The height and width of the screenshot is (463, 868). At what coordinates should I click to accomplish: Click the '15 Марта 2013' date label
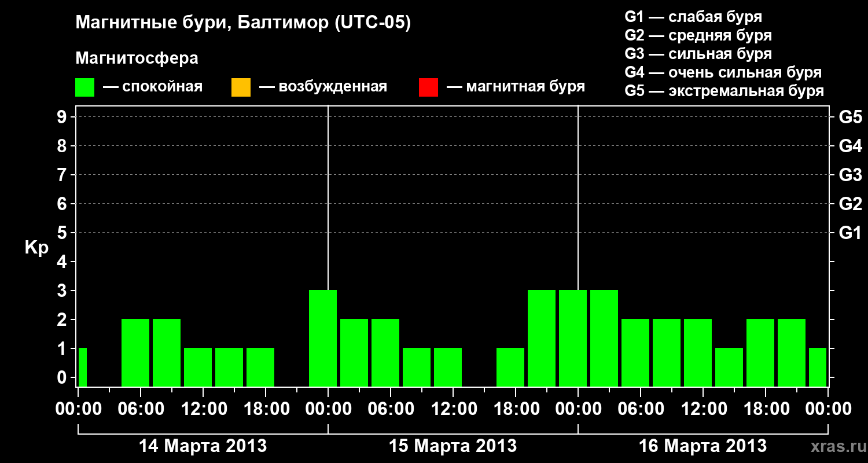[453, 446]
